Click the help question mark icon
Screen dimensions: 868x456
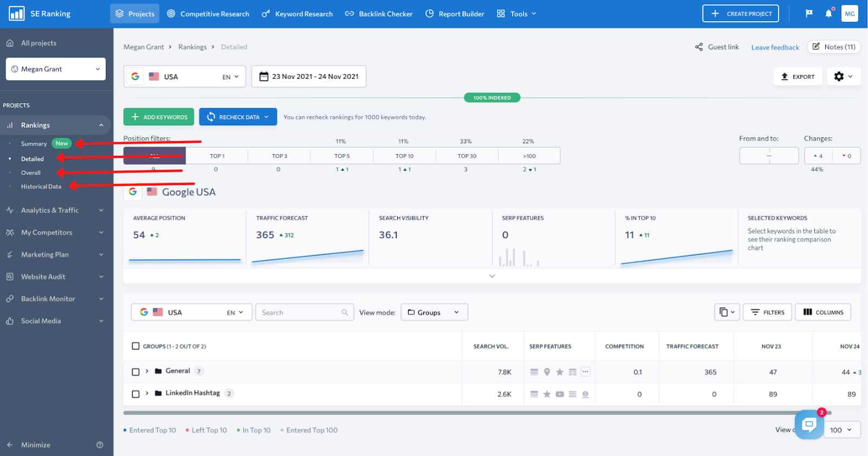tap(100, 445)
